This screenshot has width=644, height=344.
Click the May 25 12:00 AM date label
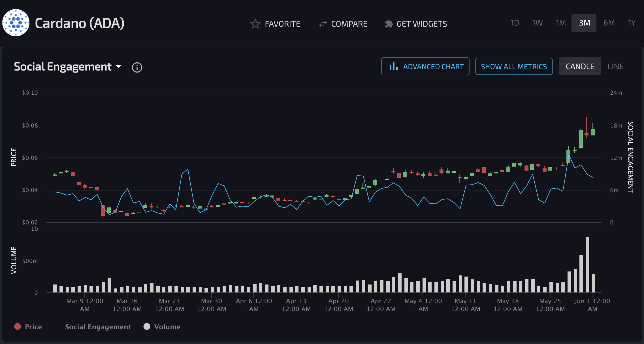550,305
